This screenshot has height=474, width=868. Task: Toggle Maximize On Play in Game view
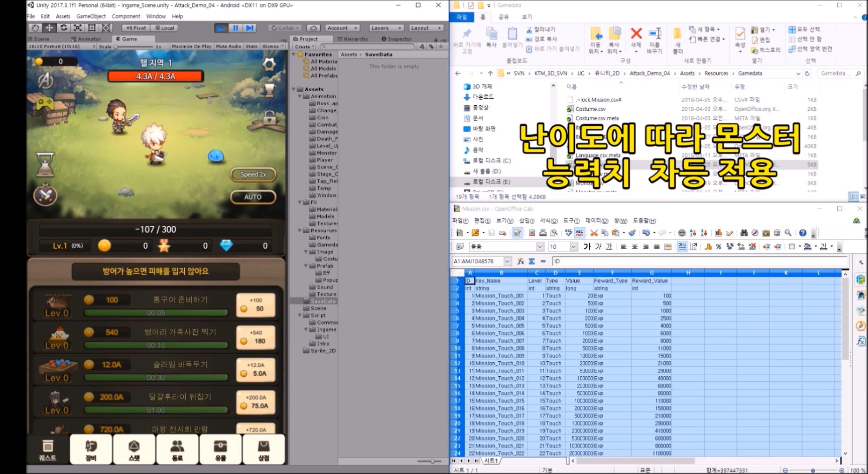tap(191, 46)
